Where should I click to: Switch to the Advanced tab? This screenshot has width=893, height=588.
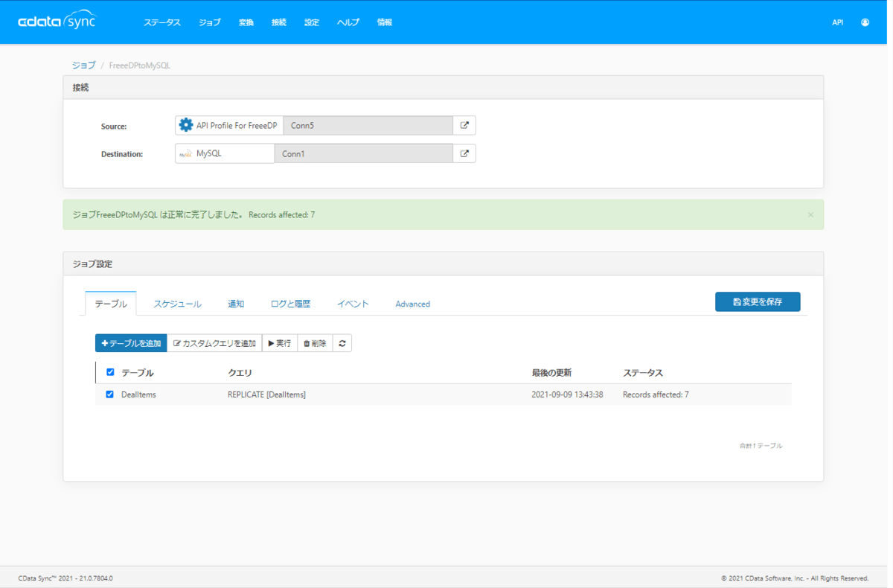pyautogui.click(x=413, y=304)
